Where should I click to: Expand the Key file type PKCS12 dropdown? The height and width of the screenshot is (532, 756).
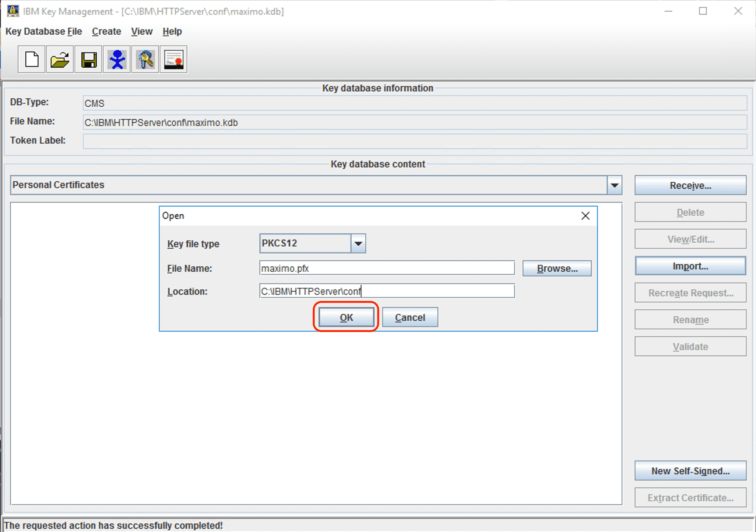(358, 243)
